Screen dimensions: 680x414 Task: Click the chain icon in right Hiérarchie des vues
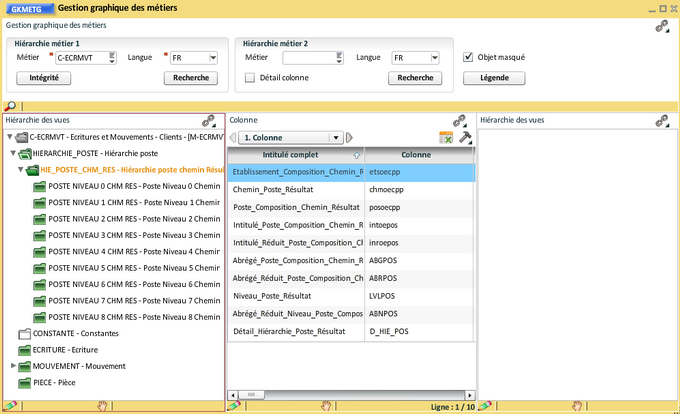click(x=661, y=120)
